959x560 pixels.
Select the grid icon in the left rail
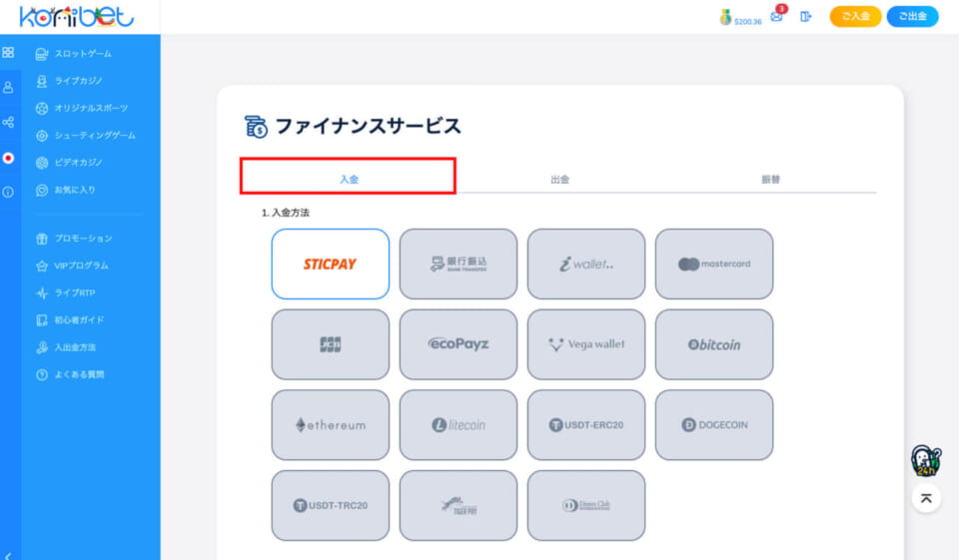point(8,53)
